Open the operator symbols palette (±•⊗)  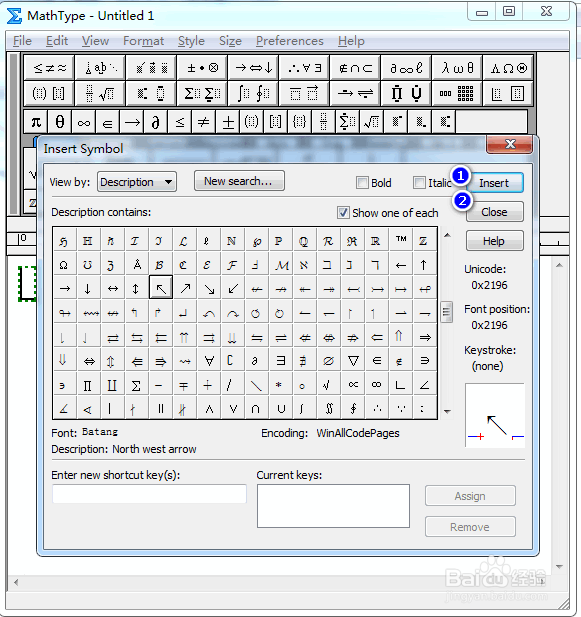point(202,68)
